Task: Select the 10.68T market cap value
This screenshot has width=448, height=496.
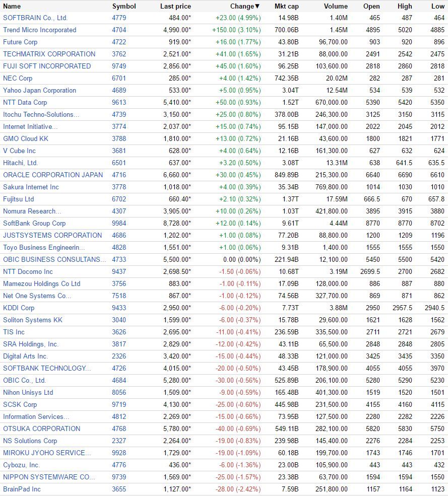Action: [288, 272]
